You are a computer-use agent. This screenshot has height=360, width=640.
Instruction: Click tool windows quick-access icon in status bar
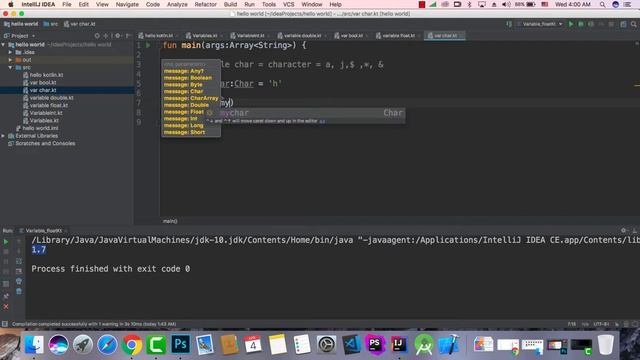(4, 324)
